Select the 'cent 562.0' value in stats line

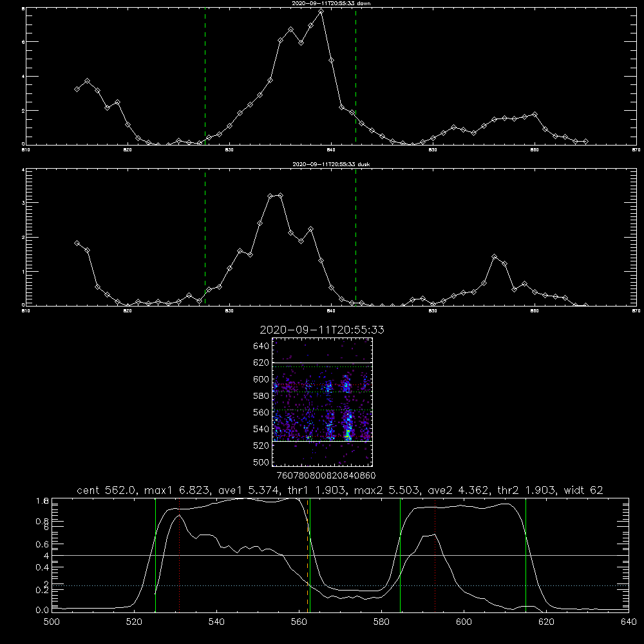pos(108,490)
